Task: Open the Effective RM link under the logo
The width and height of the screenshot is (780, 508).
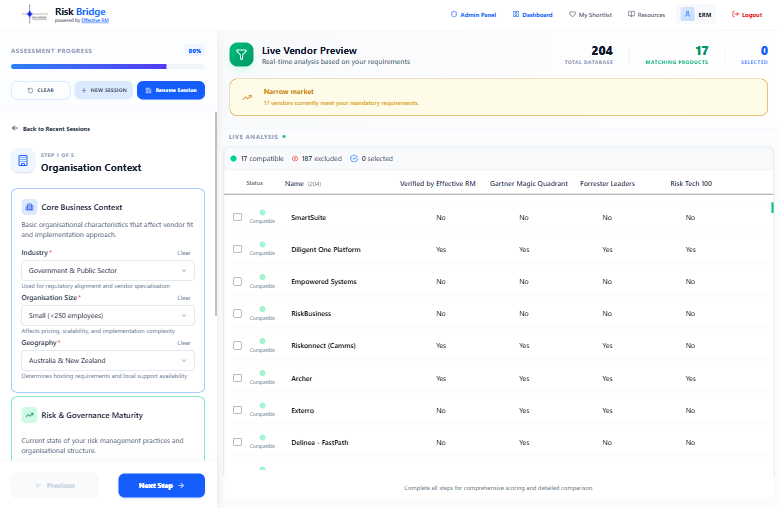Action: pos(95,20)
